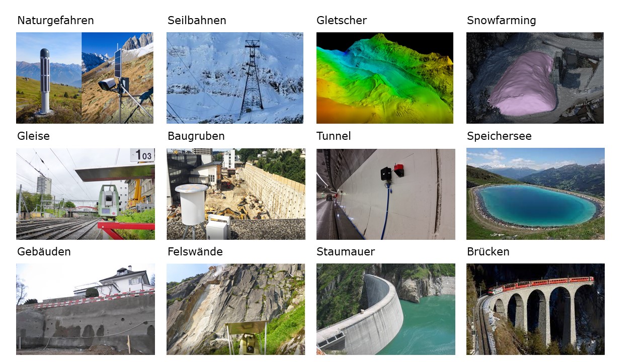The height and width of the screenshot is (362, 644).
Task: Click the Staumauer heading label
Action: 346,252
